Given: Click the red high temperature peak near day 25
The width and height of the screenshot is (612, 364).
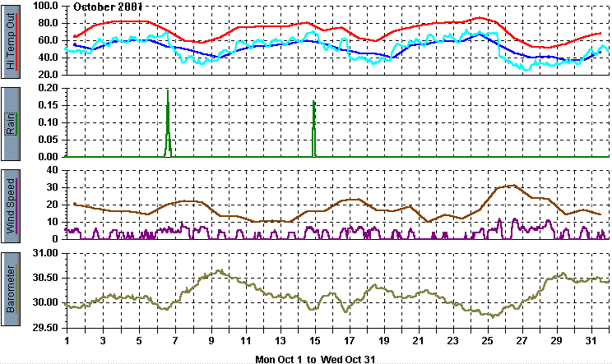Looking at the screenshot, I should (480, 17).
